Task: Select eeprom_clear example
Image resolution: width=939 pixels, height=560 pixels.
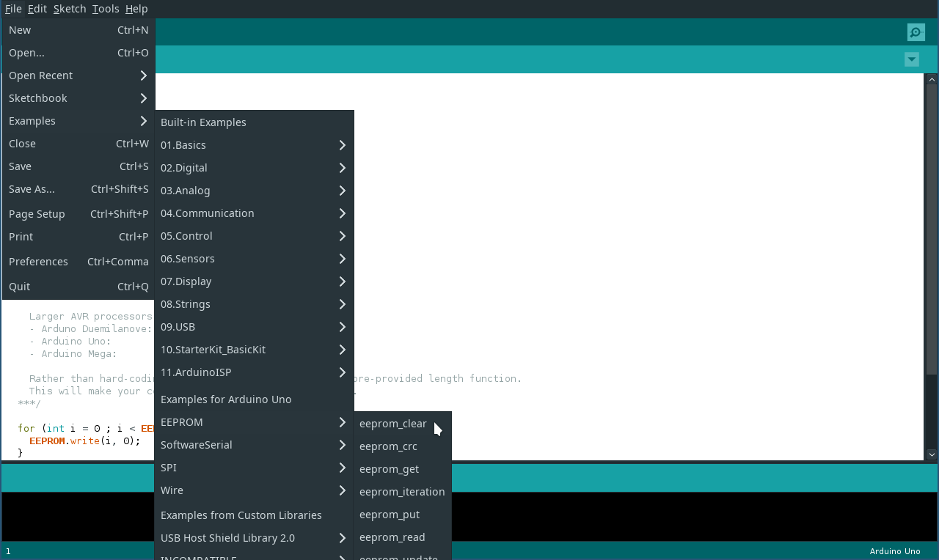Action: pyautogui.click(x=393, y=424)
